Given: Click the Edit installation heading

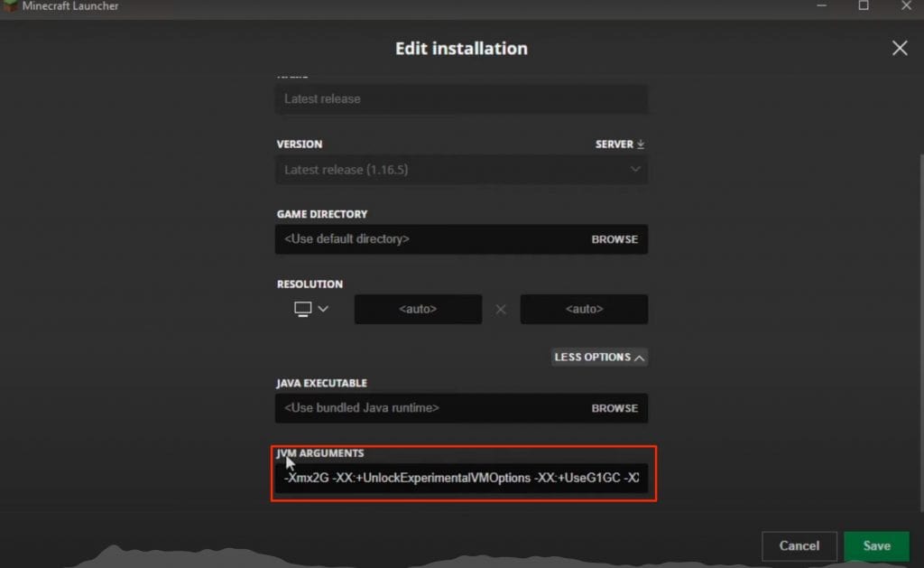Looking at the screenshot, I should [461, 49].
